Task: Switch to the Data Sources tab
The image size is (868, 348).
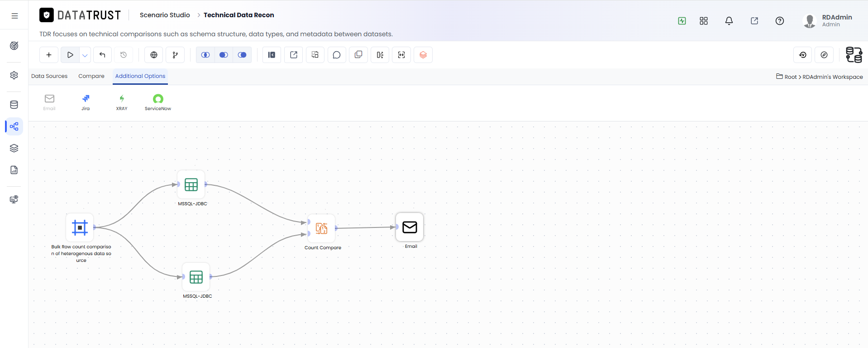Action: click(49, 76)
